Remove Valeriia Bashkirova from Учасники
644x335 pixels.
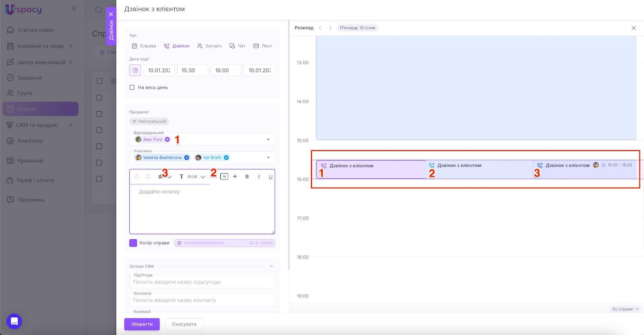point(187,157)
